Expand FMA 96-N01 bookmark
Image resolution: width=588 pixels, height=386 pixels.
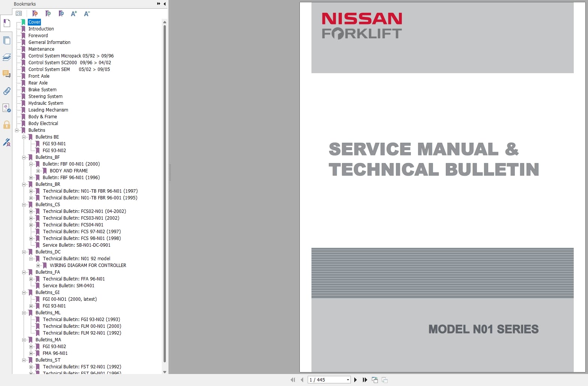pyautogui.click(x=31, y=353)
